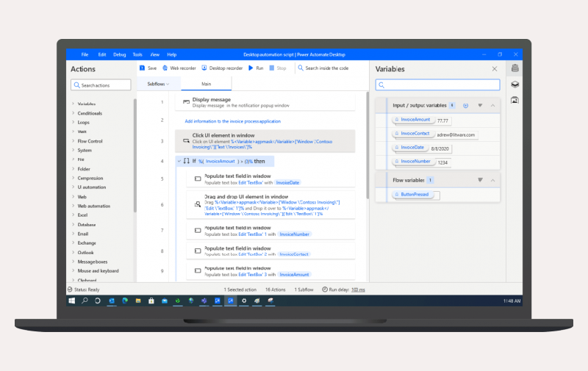This screenshot has width=588, height=371.
Task: Open the Tools menu
Action: point(137,54)
